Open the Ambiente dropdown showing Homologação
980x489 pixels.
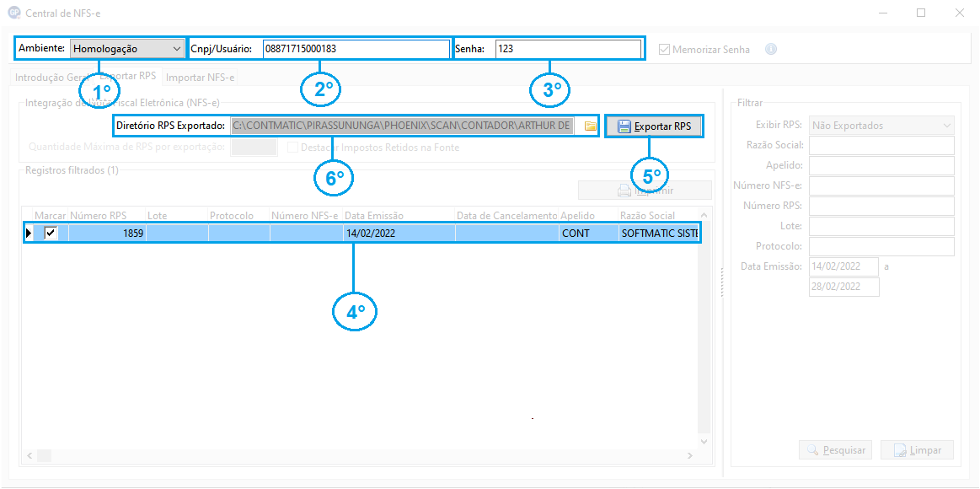(x=126, y=48)
